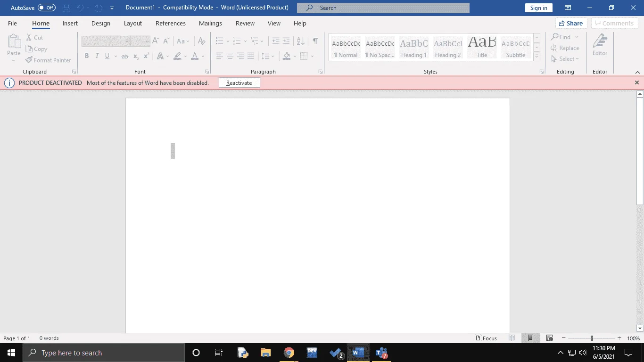
Task: Open Windows Task View
Action: [x=219, y=353]
